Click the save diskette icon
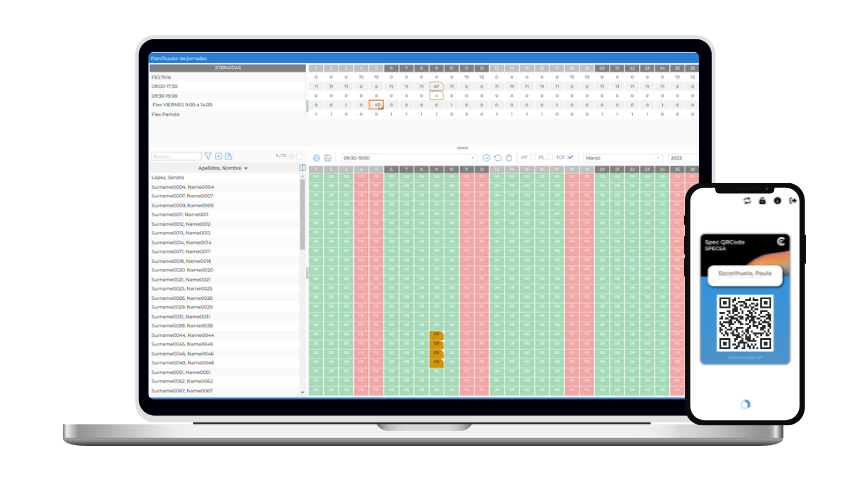Screen dimensions: 846x481 click(x=328, y=158)
